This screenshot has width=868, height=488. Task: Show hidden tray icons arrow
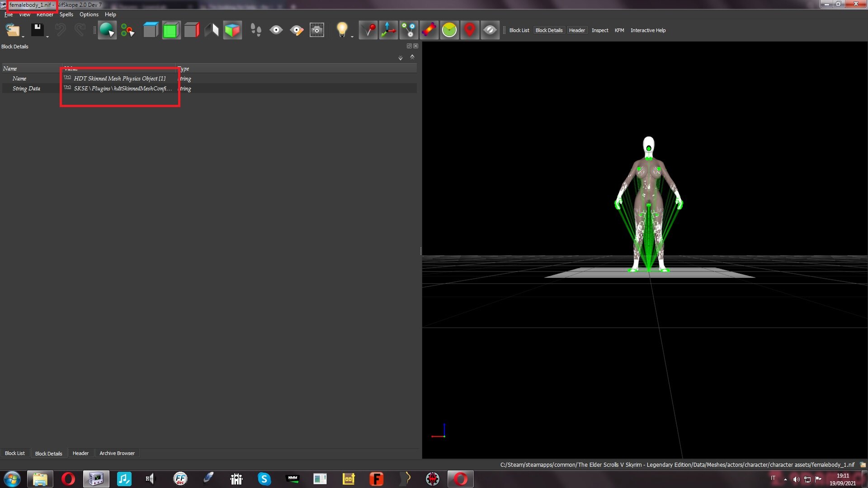coord(785,479)
